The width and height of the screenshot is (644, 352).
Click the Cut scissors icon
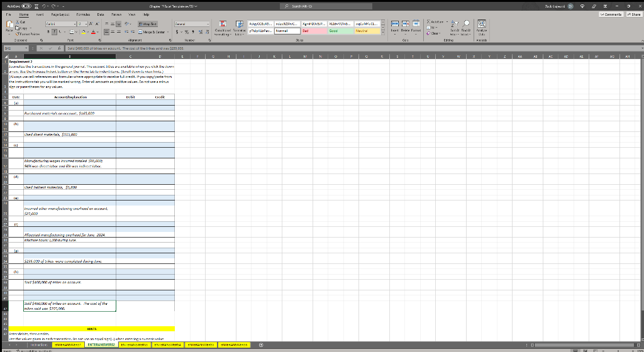[18, 22]
